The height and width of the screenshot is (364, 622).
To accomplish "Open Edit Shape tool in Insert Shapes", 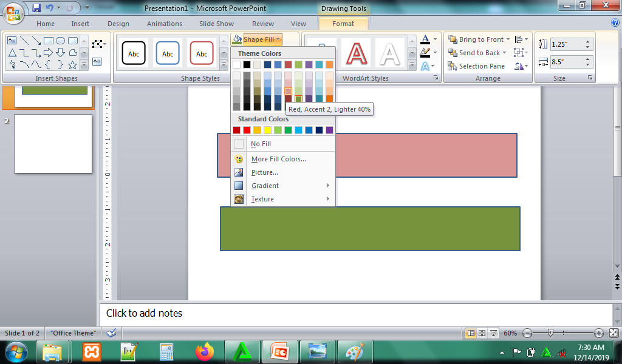I will tap(98, 44).
